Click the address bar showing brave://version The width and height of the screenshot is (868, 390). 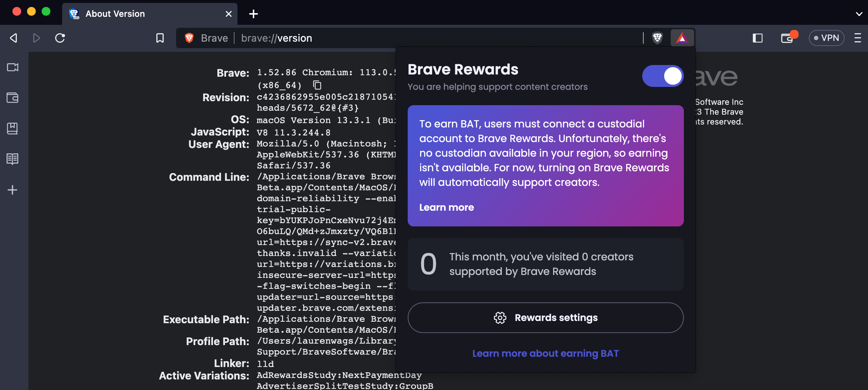(x=277, y=38)
